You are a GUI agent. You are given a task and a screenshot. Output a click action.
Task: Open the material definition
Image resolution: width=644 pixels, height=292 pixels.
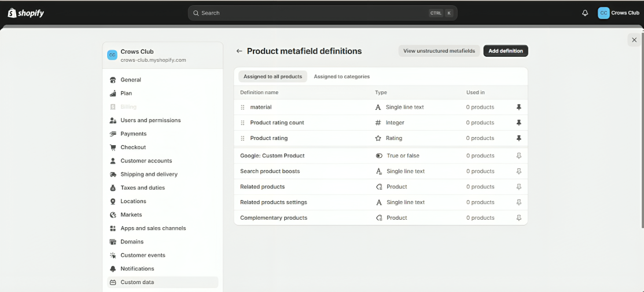click(261, 107)
